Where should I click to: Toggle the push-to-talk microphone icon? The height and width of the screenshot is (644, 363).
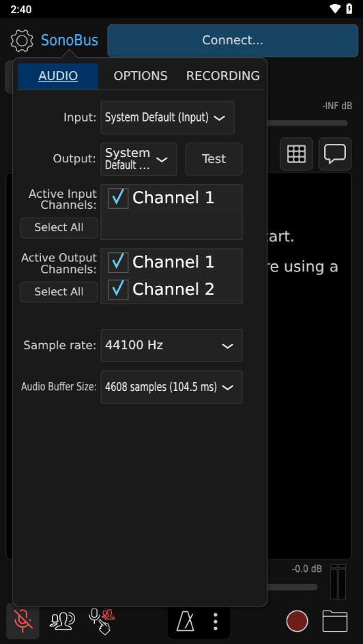pos(102,621)
